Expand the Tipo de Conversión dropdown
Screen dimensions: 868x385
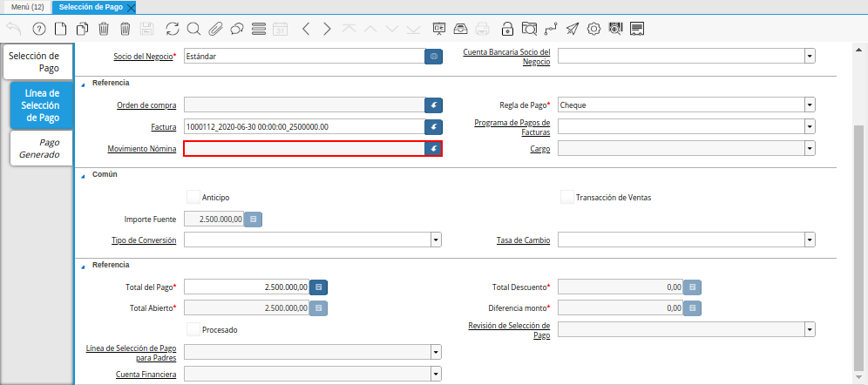point(436,240)
